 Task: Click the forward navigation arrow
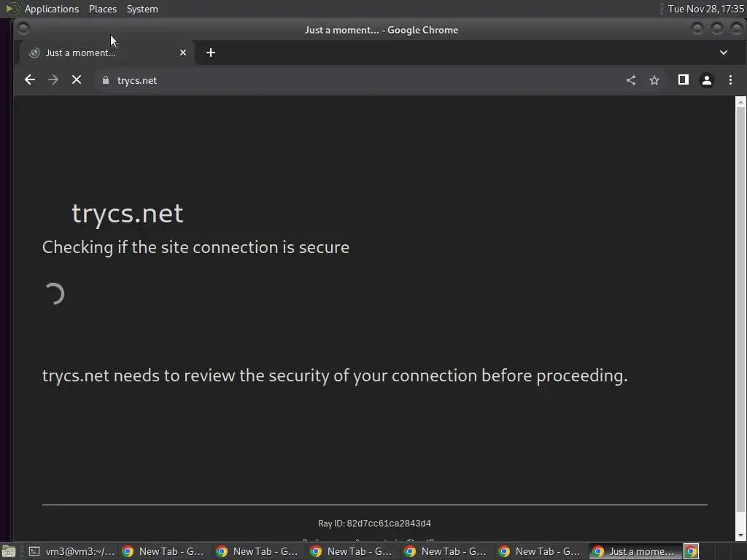click(53, 80)
